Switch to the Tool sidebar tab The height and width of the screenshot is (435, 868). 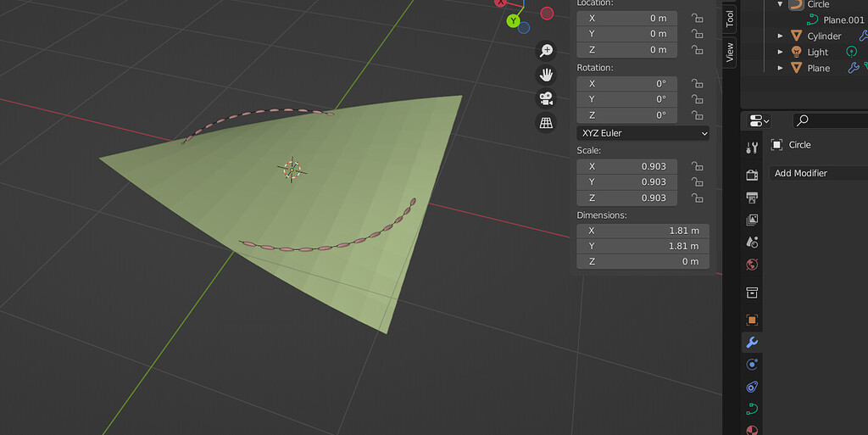point(730,19)
